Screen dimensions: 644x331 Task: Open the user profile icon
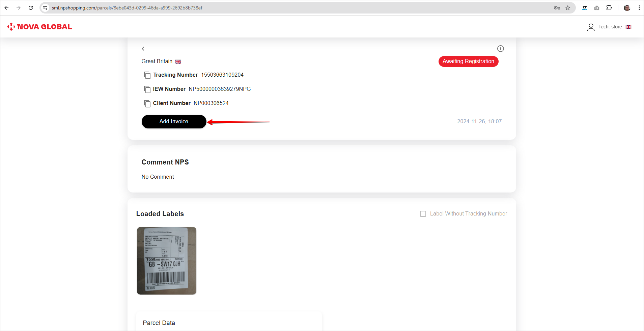(591, 27)
